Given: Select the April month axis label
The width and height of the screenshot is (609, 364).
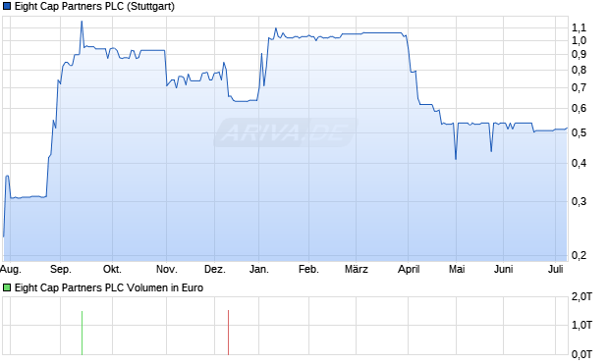Looking at the screenshot, I should pos(409,269).
